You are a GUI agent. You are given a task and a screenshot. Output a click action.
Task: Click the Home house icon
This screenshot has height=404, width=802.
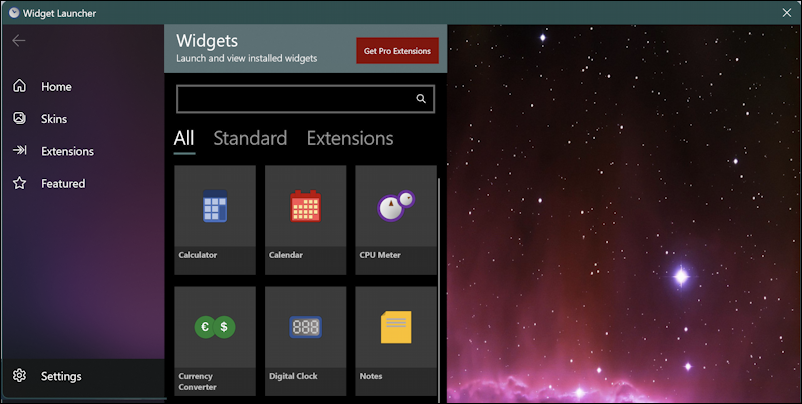coord(19,86)
